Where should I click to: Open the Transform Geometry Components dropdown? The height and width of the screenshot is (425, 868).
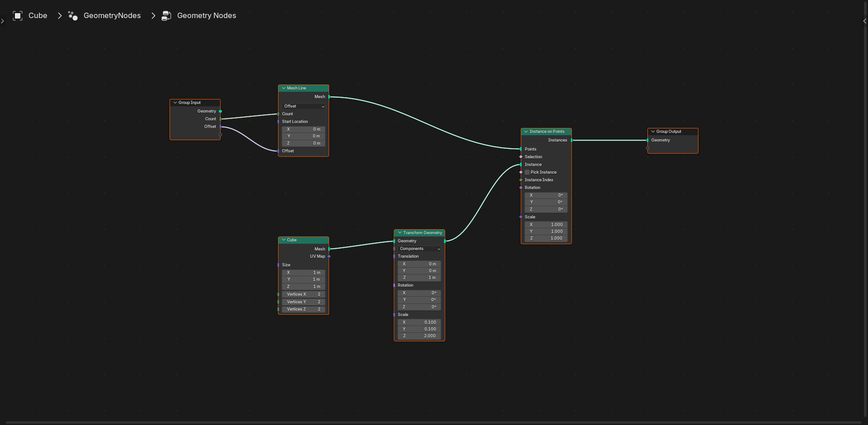click(420, 249)
